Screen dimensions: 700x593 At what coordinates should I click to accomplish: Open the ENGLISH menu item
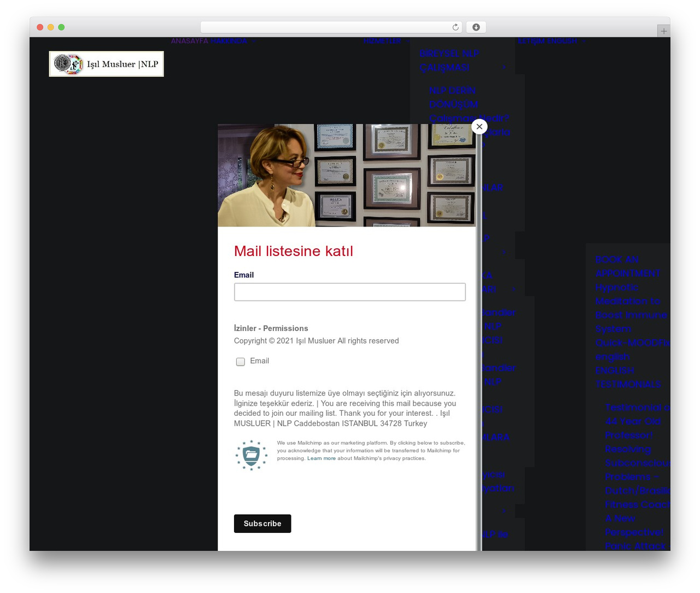tap(562, 41)
